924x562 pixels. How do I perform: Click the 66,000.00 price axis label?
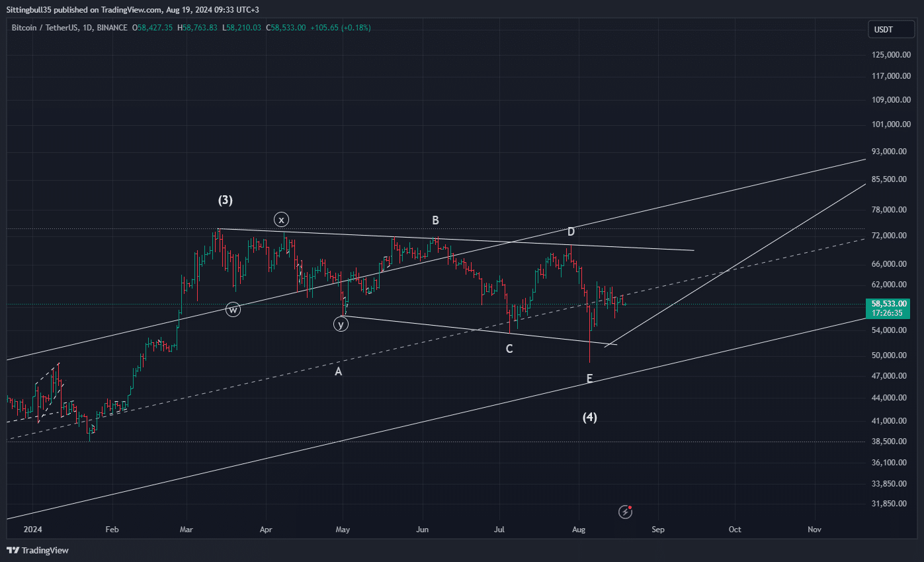coord(890,264)
